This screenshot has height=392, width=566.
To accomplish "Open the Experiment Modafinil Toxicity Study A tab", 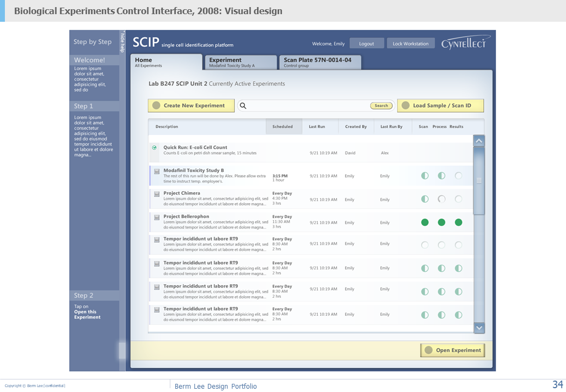I will (x=241, y=62).
